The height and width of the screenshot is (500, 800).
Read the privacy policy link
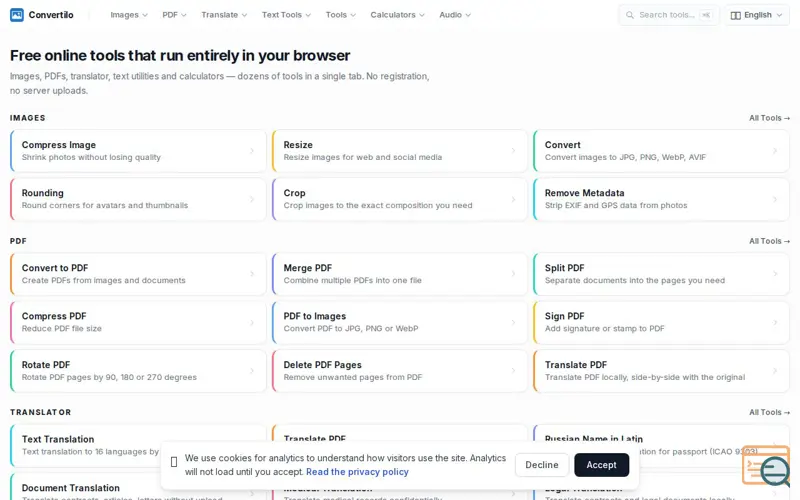point(357,472)
